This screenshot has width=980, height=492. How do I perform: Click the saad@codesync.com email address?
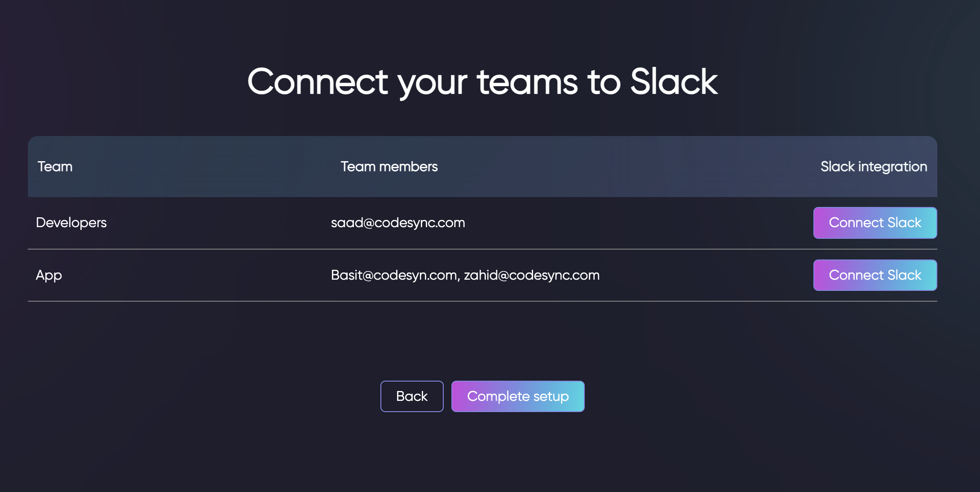point(398,223)
